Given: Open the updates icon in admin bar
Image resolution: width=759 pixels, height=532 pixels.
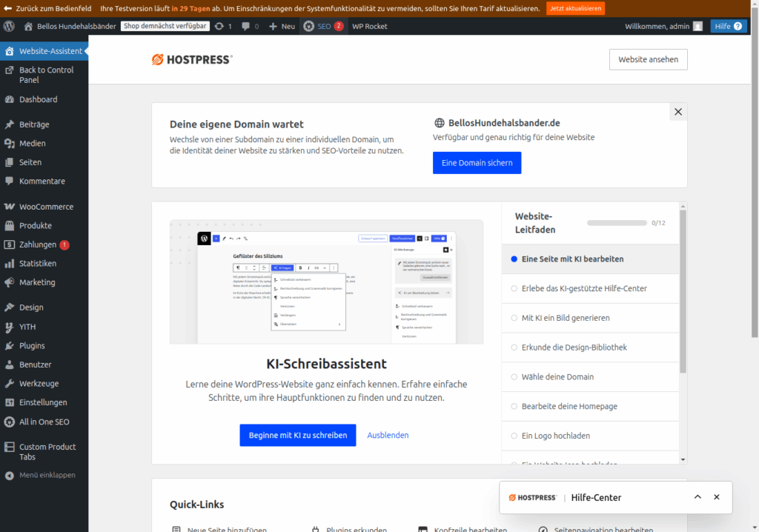Looking at the screenshot, I should (219, 26).
